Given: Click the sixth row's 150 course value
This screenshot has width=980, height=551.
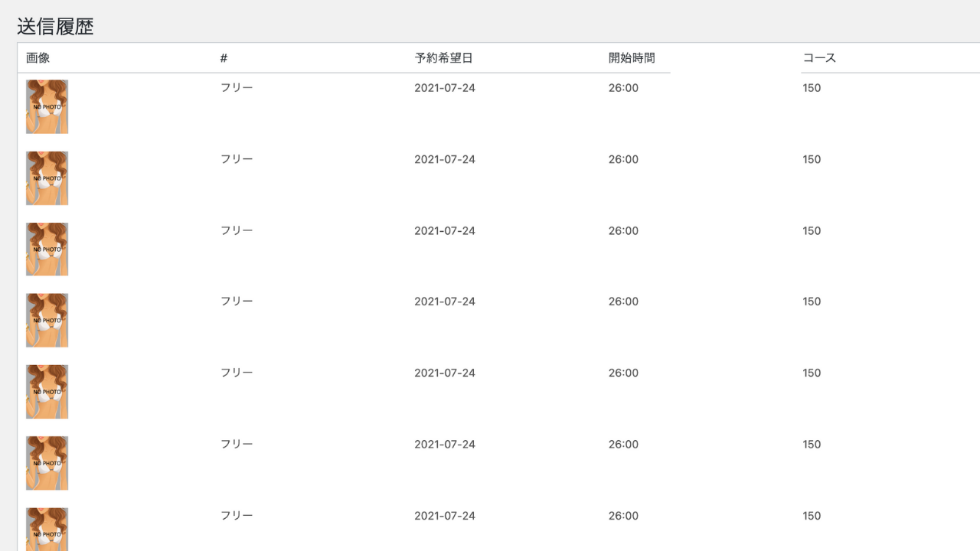Looking at the screenshot, I should point(812,444).
